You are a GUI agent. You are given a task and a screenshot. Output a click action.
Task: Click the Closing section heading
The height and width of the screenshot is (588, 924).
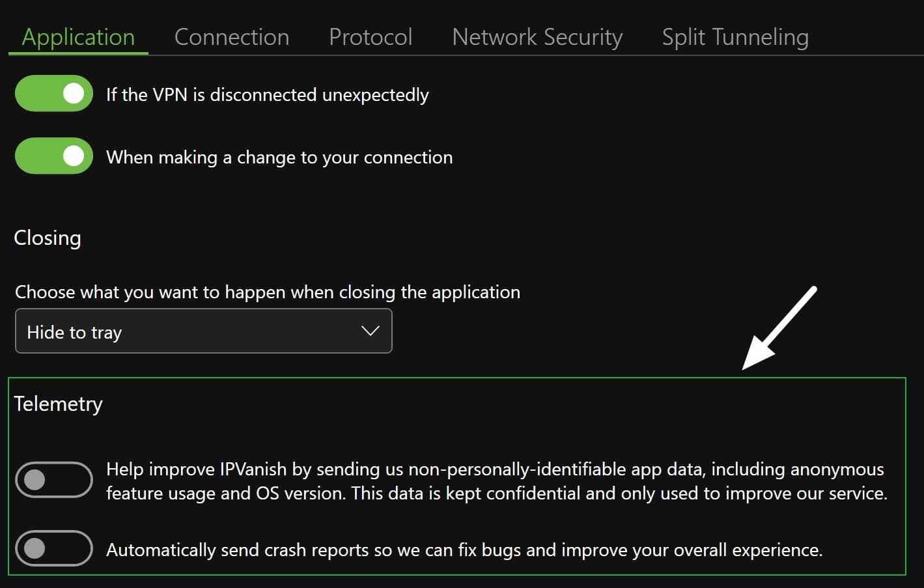(48, 238)
